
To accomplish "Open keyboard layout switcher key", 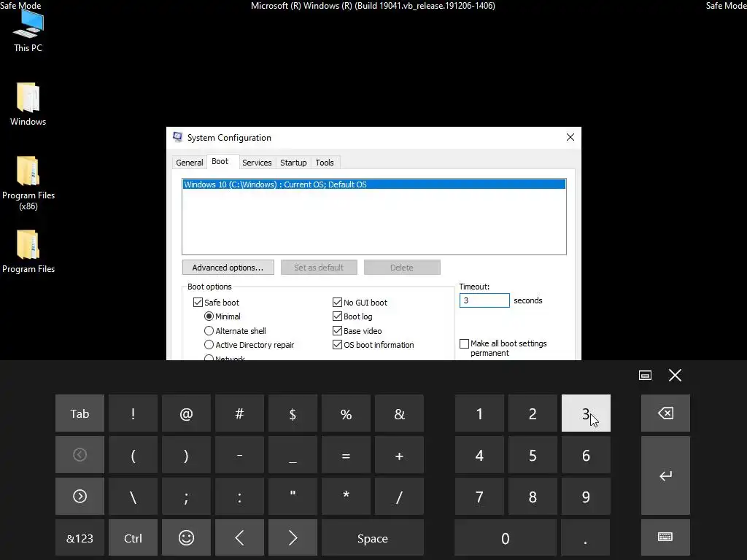I will point(665,537).
